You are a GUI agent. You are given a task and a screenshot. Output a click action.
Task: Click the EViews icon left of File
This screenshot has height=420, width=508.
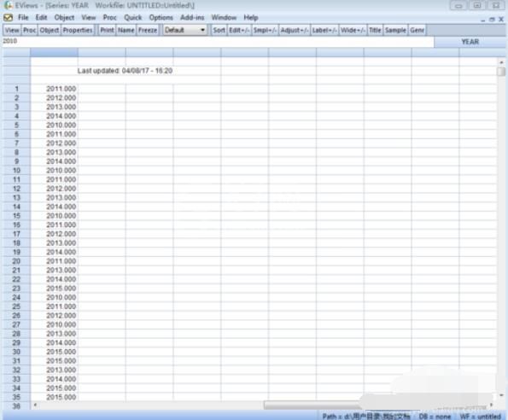click(8, 17)
